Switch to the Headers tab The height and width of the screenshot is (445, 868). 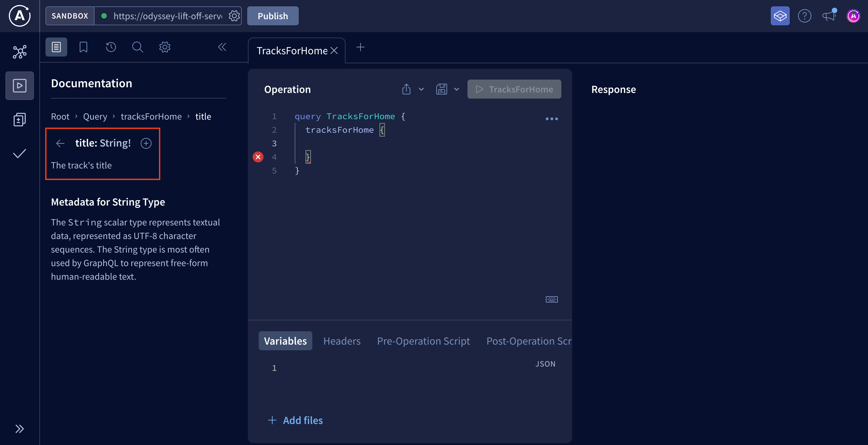pyautogui.click(x=342, y=341)
